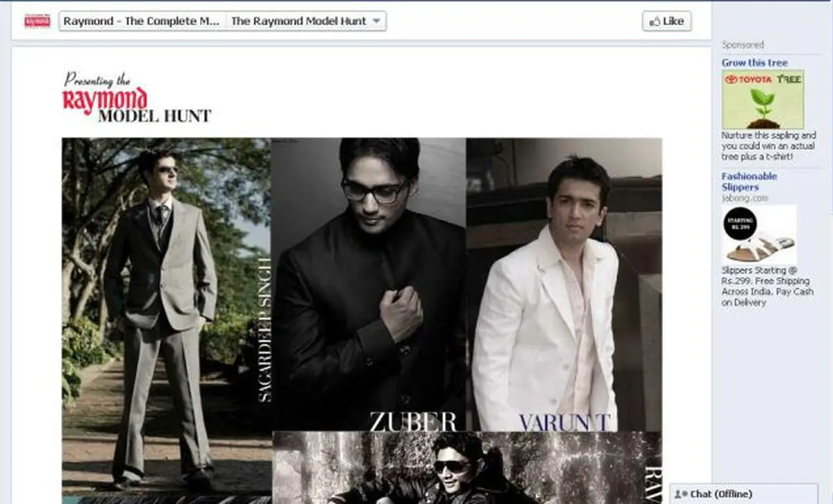Click the SAGARDEEP SINGH vertical name caption
The image size is (833, 504).
pos(264,329)
